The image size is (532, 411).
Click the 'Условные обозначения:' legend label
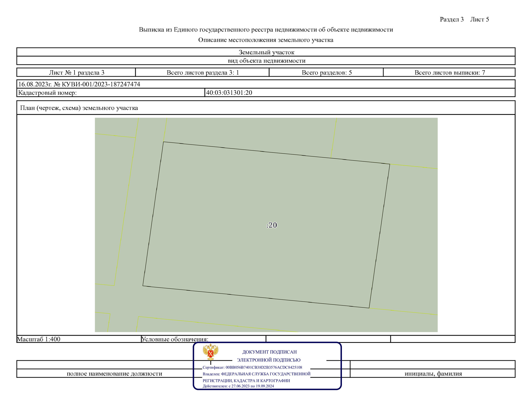(175, 339)
